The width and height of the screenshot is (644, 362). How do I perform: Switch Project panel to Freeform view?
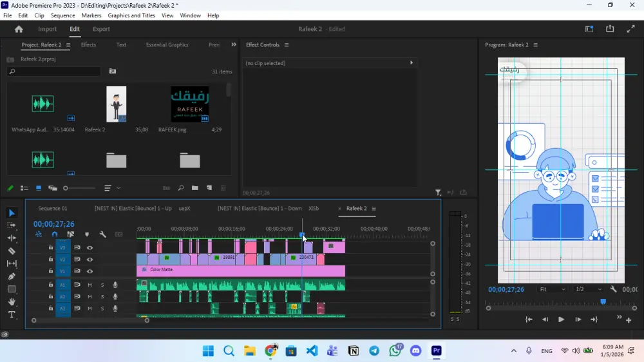click(53, 188)
